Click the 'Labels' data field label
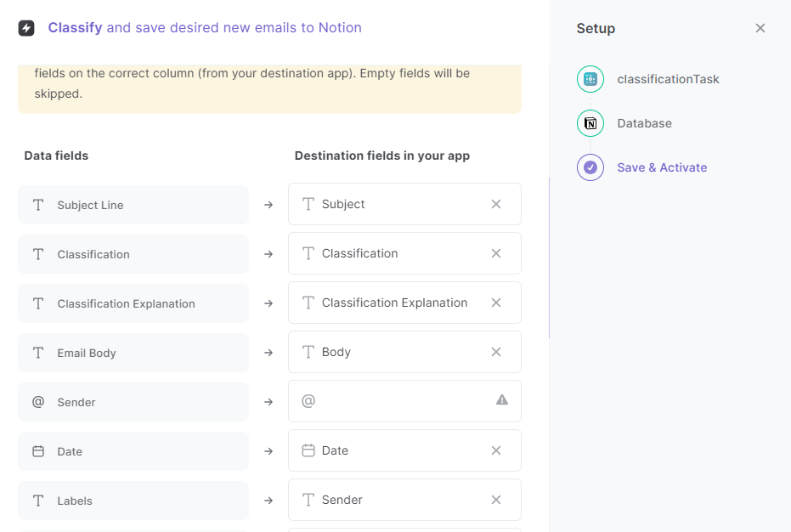 pyautogui.click(x=75, y=501)
